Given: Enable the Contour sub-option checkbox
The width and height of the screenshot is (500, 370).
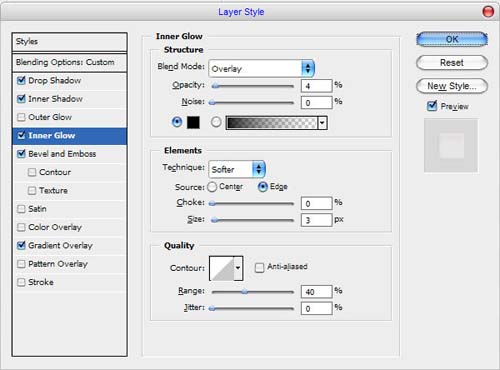Looking at the screenshot, I should [x=32, y=172].
